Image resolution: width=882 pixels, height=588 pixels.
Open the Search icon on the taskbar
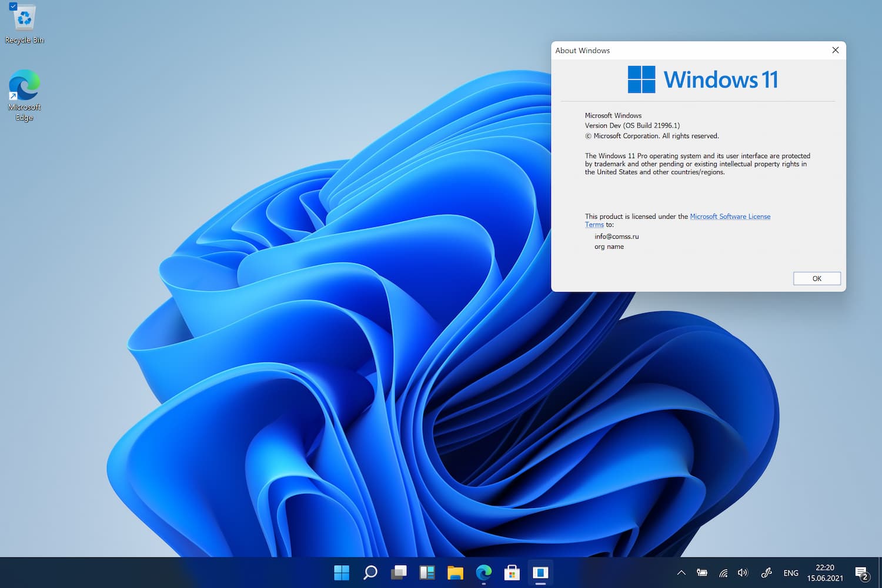coord(370,572)
